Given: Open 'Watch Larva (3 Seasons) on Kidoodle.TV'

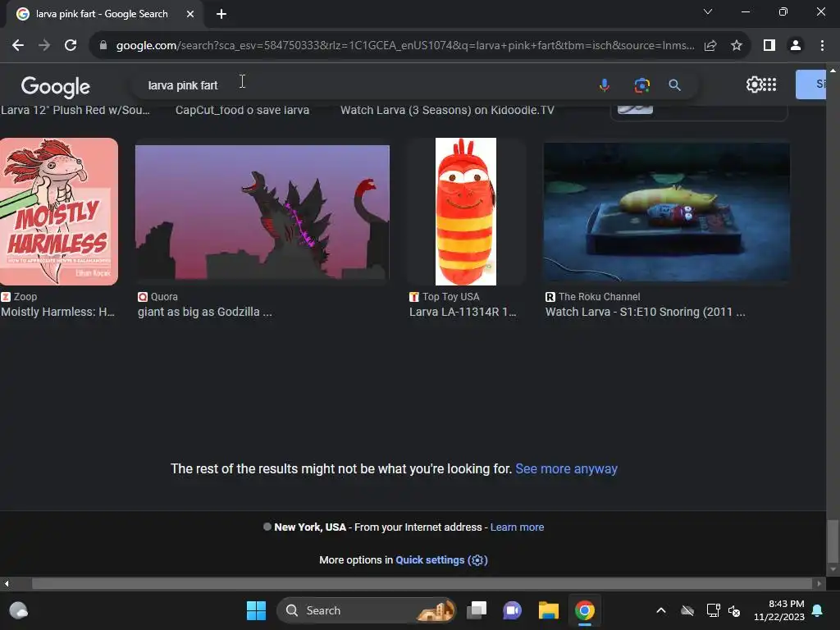Looking at the screenshot, I should coord(447,111).
